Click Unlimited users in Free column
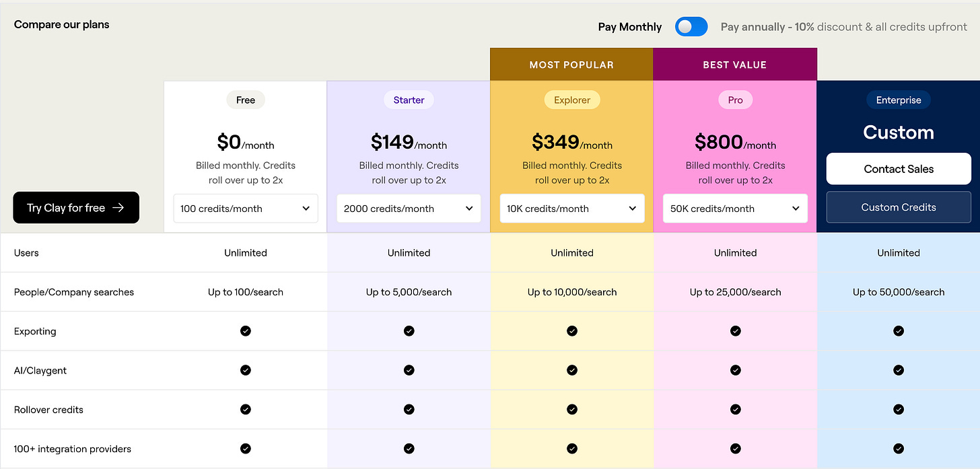Screen dimensions: 980x469 (x=246, y=253)
